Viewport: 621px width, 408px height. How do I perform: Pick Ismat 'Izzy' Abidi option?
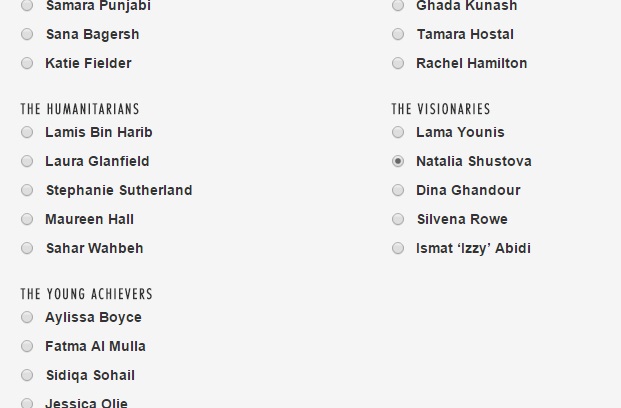coord(398,248)
